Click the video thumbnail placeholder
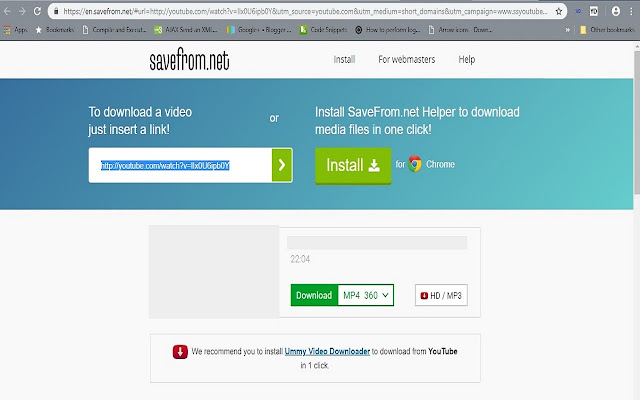Image resolution: width=640 pixels, height=400 pixels. tap(214, 272)
